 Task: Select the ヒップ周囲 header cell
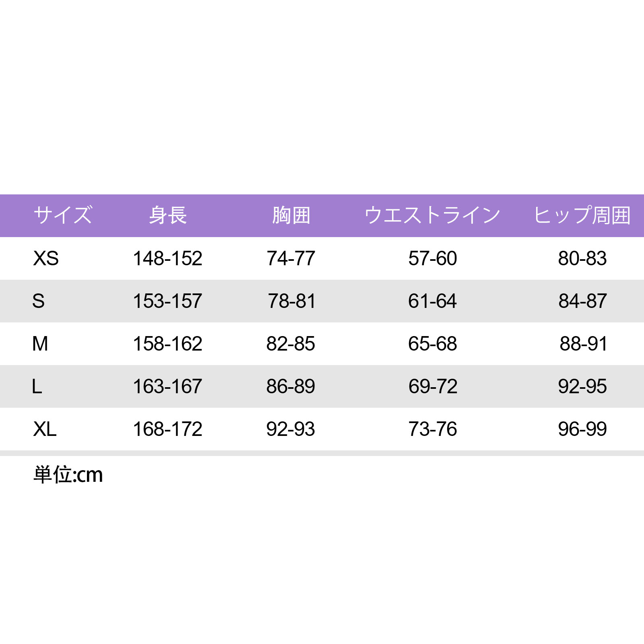[x=582, y=215]
